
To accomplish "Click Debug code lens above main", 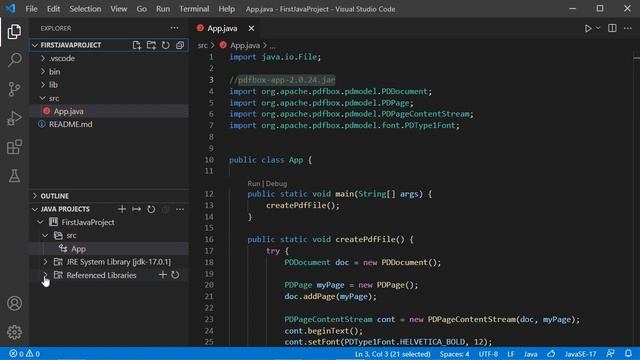I will (x=277, y=184).
